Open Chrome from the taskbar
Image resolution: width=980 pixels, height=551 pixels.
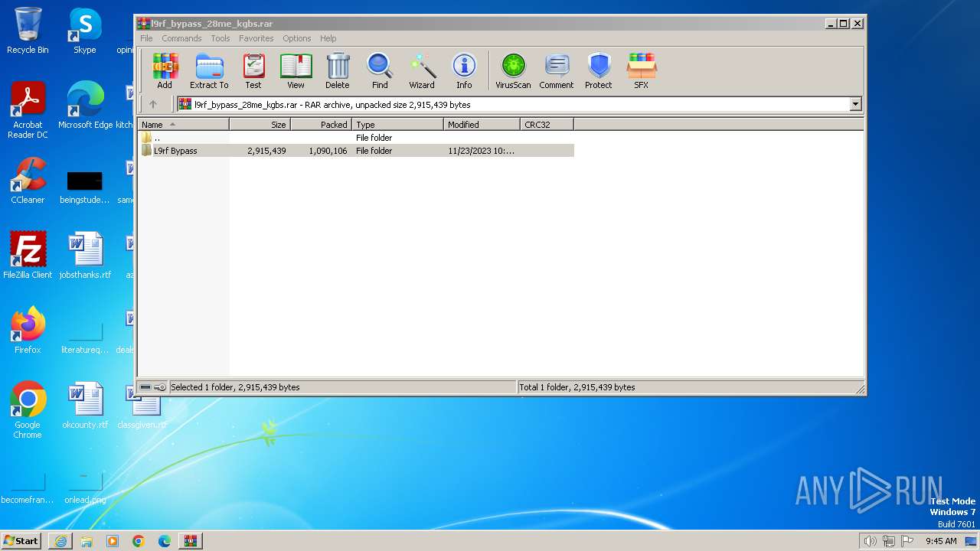point(139,541)
